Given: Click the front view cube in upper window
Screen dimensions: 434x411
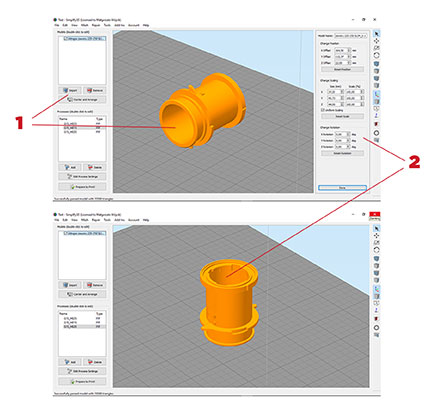Looking at the screenshot, I should point(376,78).
